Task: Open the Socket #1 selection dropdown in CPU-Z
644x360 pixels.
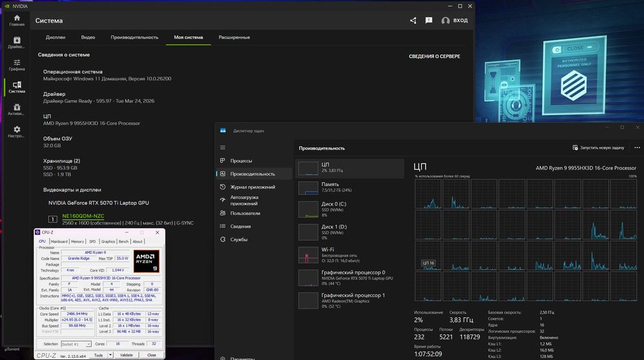Action: [76, 344]
